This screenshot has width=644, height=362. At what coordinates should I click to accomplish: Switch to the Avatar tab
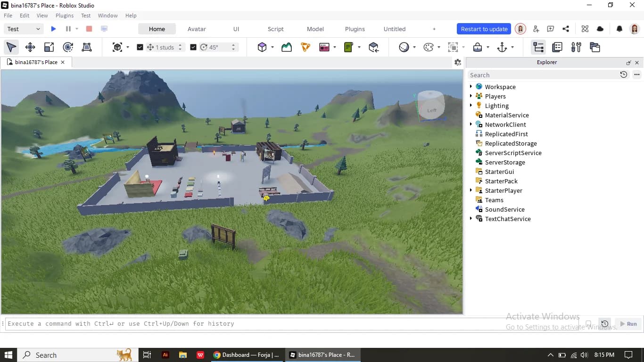click(197, 29)
